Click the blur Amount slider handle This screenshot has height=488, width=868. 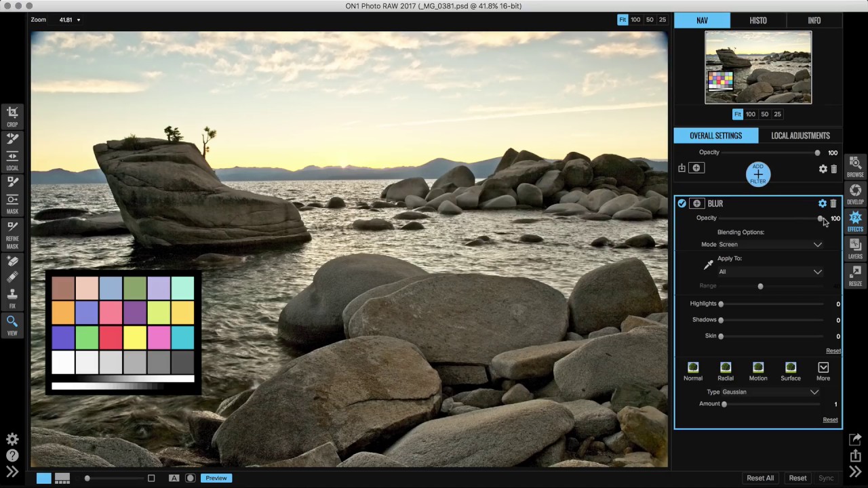[724, 404]
